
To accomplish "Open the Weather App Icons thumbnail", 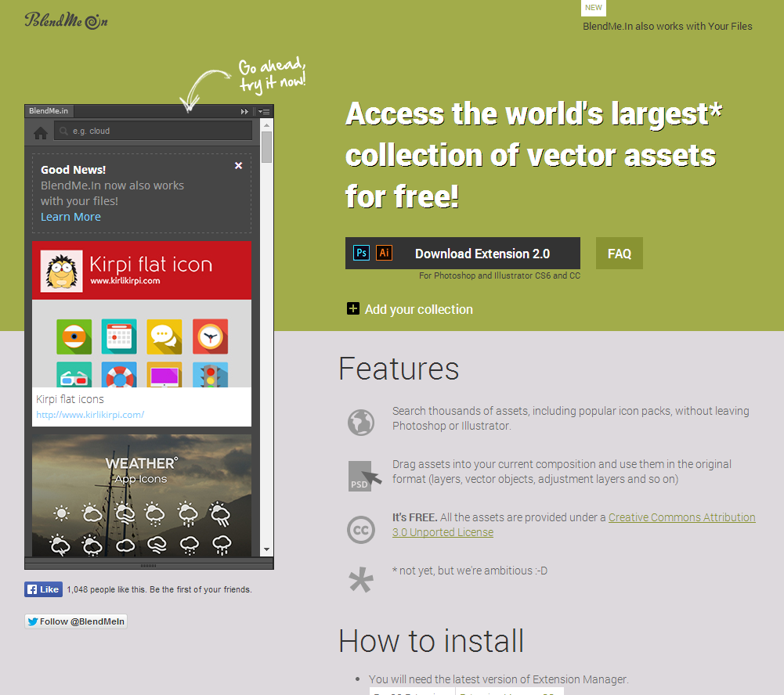I will pos(142,495).
